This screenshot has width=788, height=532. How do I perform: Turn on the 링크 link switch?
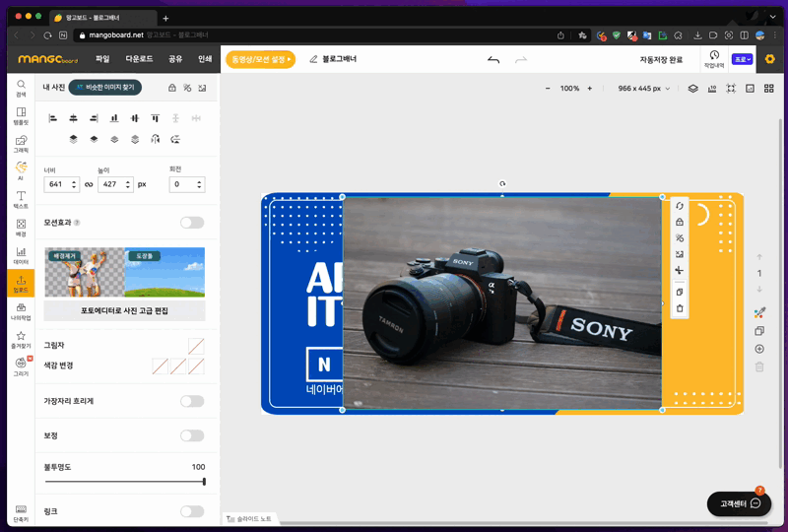192,511
